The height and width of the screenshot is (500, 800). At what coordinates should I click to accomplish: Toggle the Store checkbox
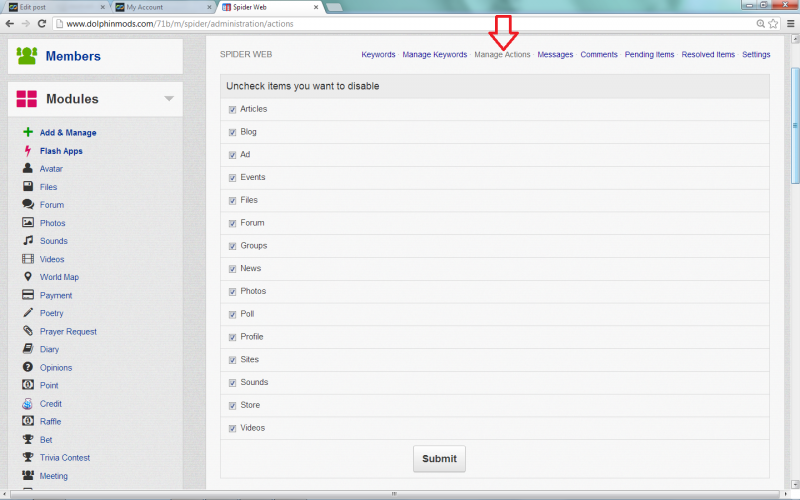pos(232,406)
